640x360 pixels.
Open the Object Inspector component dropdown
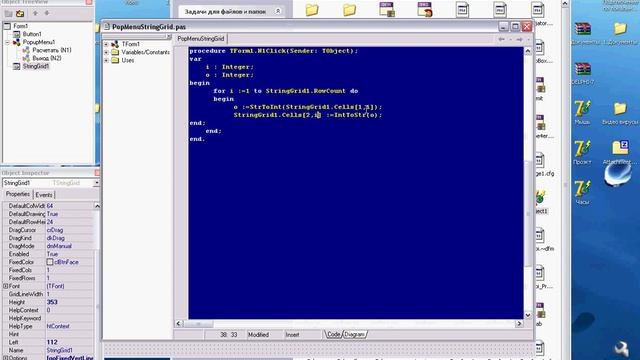tap(96, 183)
